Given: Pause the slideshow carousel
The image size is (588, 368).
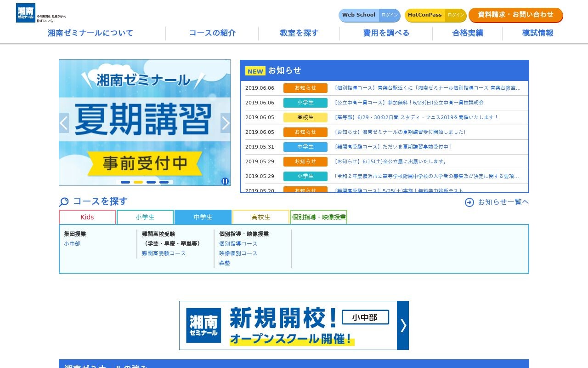Looking at the screenshot, I should click(x=225, y=181).
